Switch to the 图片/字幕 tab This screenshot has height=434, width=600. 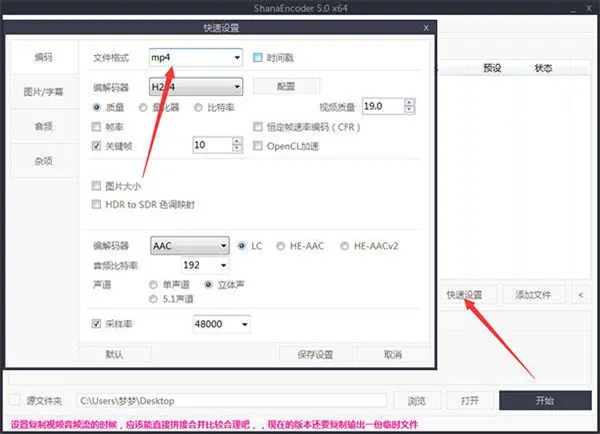[44, 92]
